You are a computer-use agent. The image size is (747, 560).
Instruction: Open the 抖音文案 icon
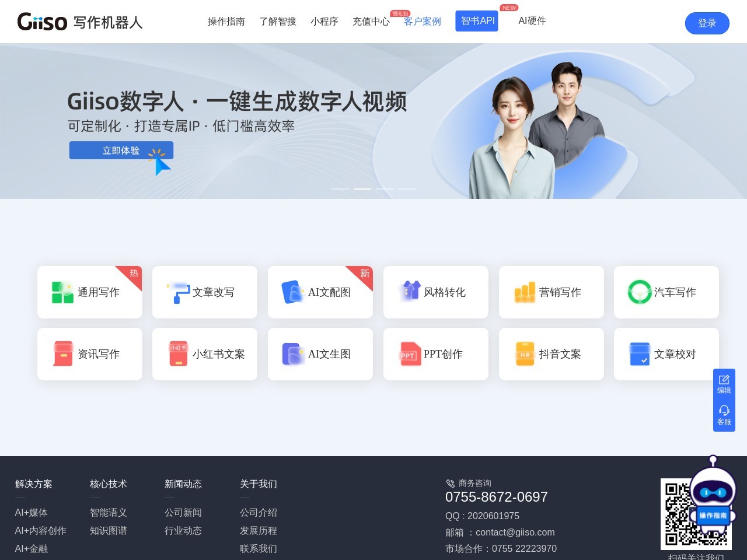point(525,354)
